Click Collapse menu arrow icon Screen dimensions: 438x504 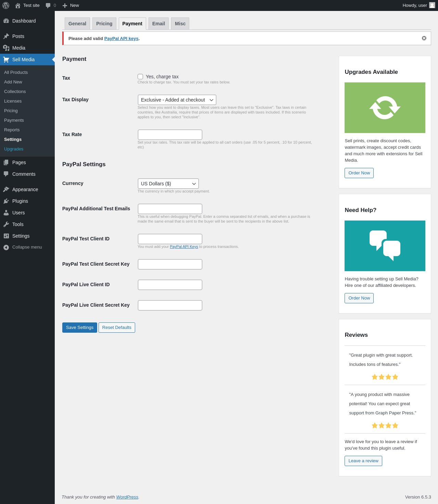click(6, 247)
